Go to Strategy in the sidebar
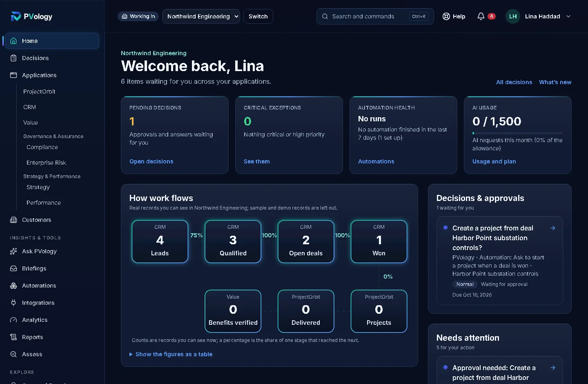The image size is (588, 384). coord(38,187)
